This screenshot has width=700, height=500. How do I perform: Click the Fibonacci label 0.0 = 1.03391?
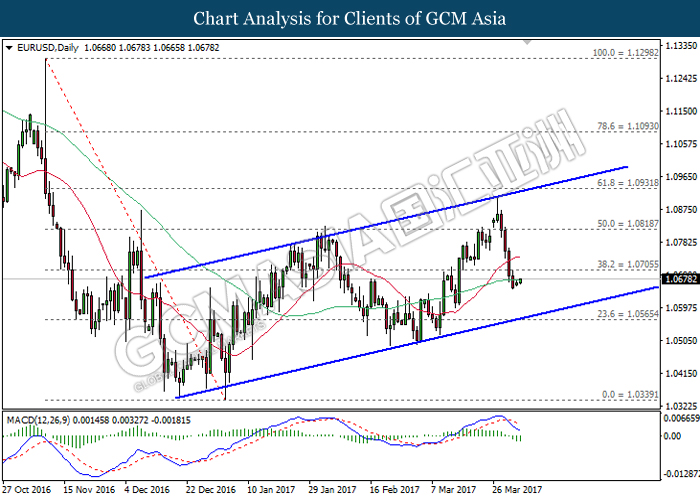[x=630, y=395]
